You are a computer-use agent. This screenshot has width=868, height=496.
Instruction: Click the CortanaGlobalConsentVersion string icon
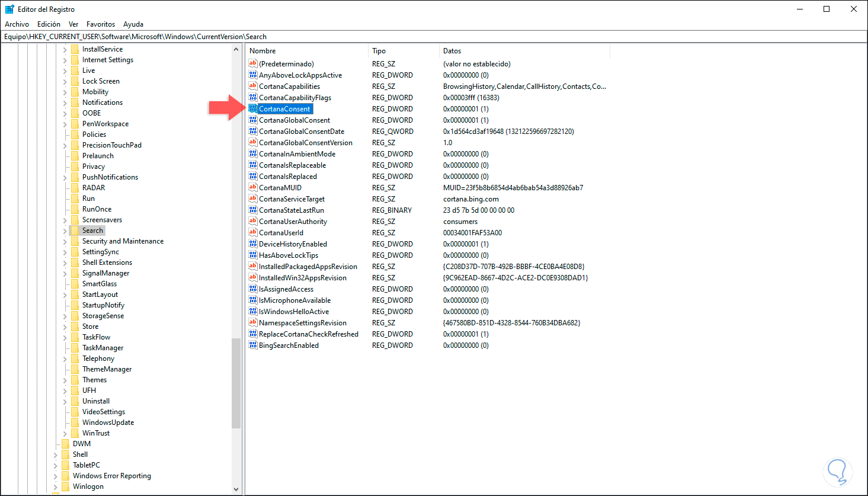pos(253,143)
